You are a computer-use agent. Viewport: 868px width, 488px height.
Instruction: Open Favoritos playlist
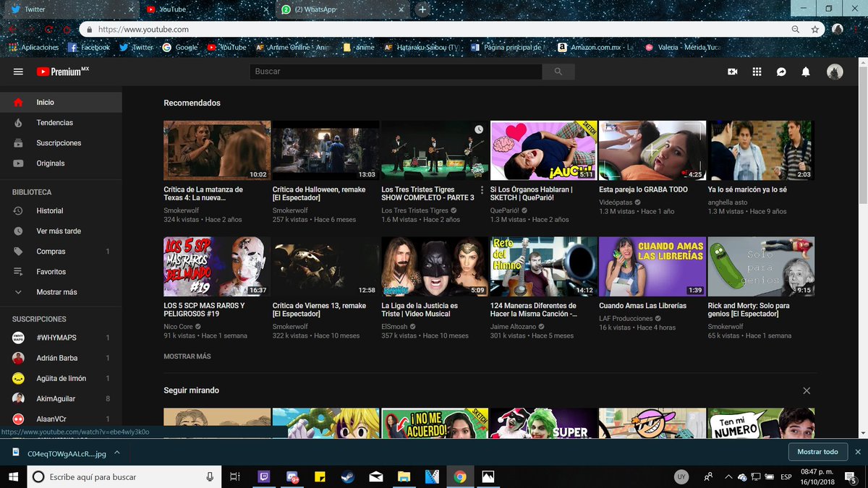point(61,271)
